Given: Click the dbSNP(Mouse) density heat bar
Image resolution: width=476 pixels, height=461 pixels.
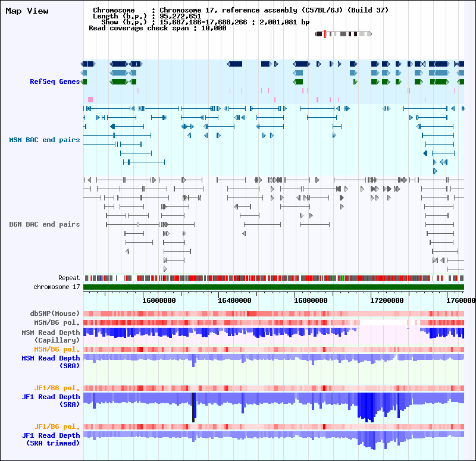Looking at the screenshot, I should coord(274,314).
